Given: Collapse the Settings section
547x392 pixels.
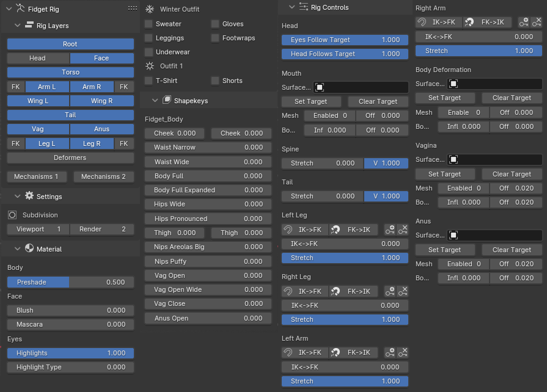Looking at the screenshot, I should (x=18, y=196).
